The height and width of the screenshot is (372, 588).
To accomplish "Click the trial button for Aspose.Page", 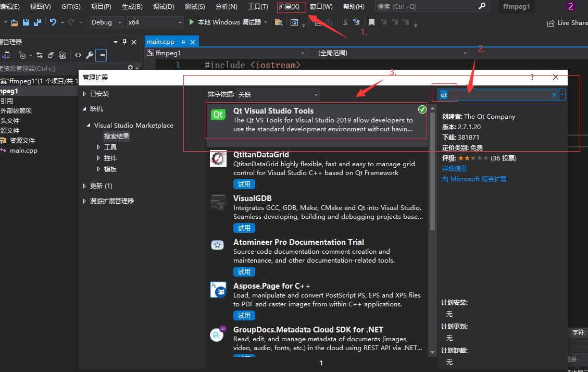I will (244, 315).
